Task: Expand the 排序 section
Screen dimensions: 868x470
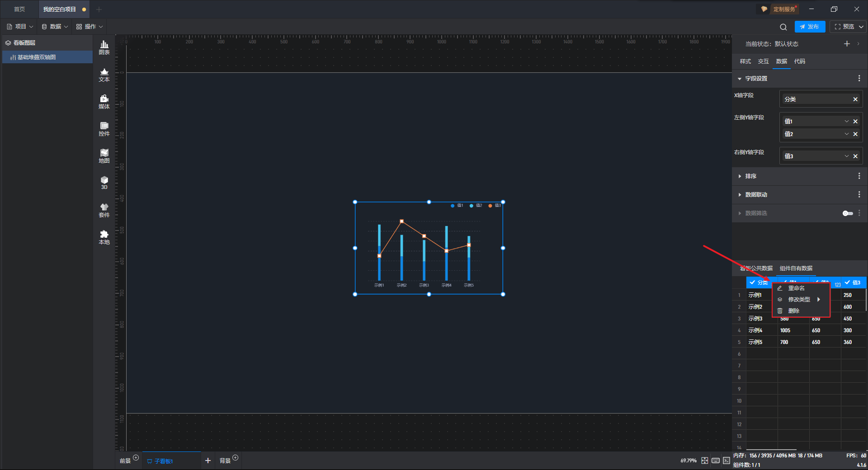Action: tap(740, 176)
